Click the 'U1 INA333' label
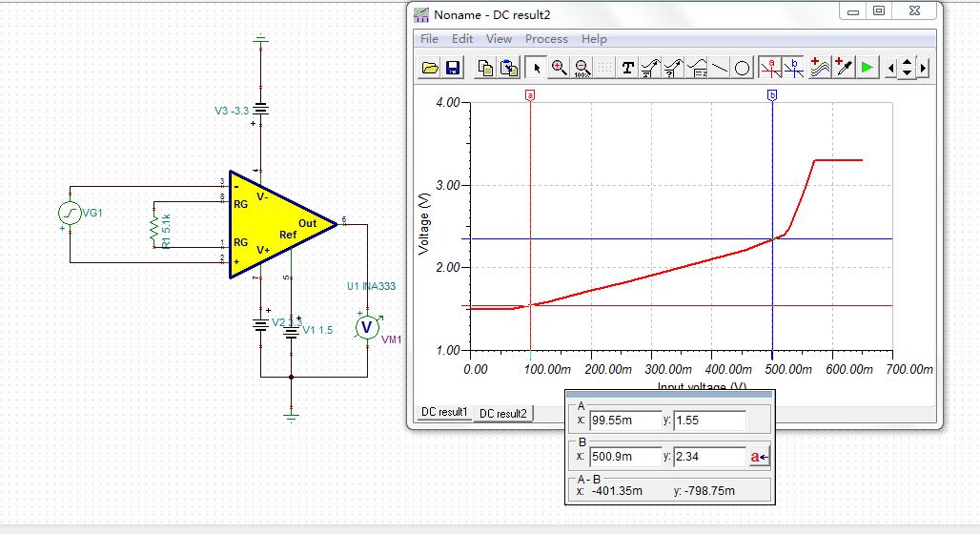The width and height of the screenshot is (980, 534). (371, 286)
